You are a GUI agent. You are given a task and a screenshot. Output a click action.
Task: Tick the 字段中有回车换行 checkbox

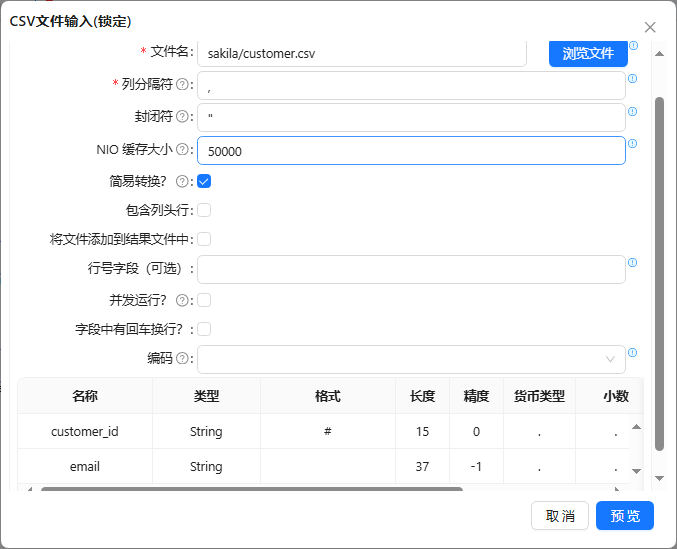[x=204, y=329]
